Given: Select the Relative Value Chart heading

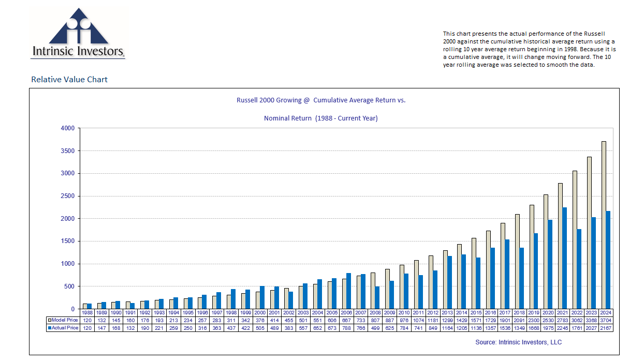Looking at the screenshot, I should coord(69,80).
